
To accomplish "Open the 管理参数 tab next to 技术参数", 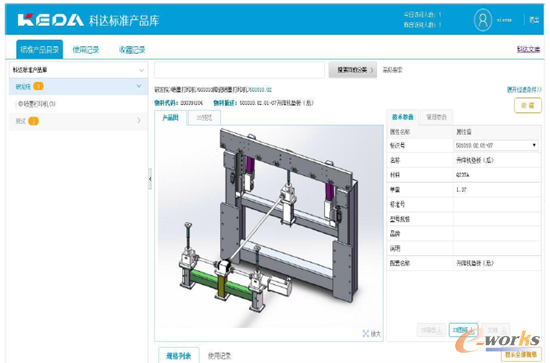I will click(436, 117).
